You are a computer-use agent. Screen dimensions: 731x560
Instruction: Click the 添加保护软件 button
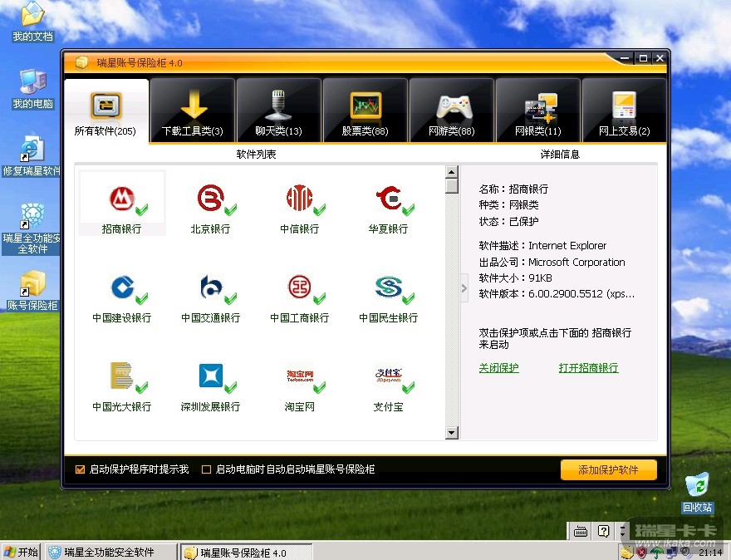pyautogui.click(x=608, y=470)
